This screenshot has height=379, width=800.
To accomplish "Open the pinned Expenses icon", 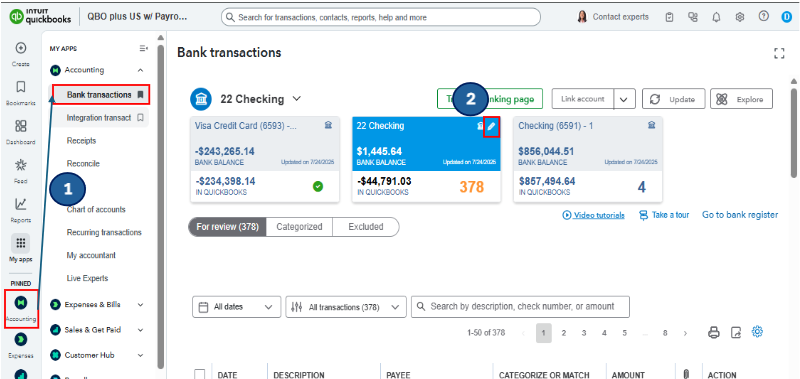I will (21, 339).
